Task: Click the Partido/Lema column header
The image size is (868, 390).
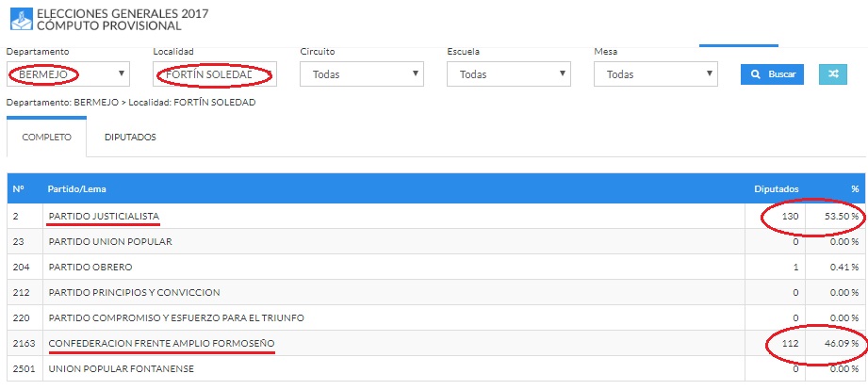Action: [x=77, y=189]
